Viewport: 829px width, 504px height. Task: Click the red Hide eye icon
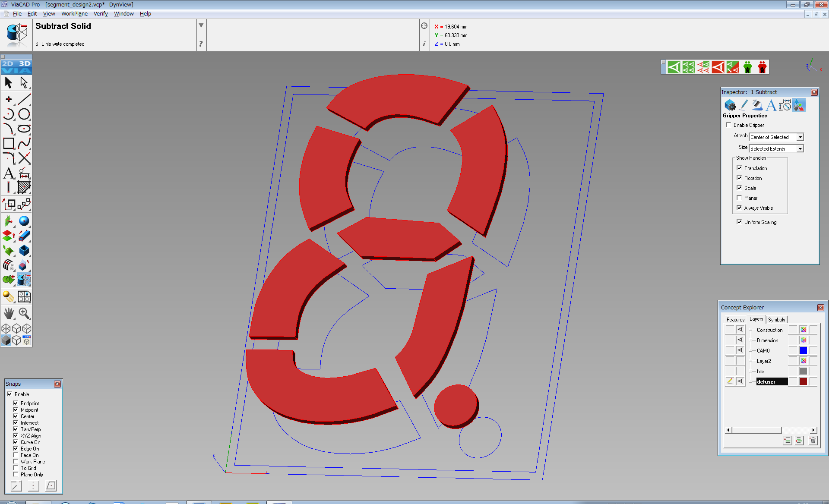(718, 67)
